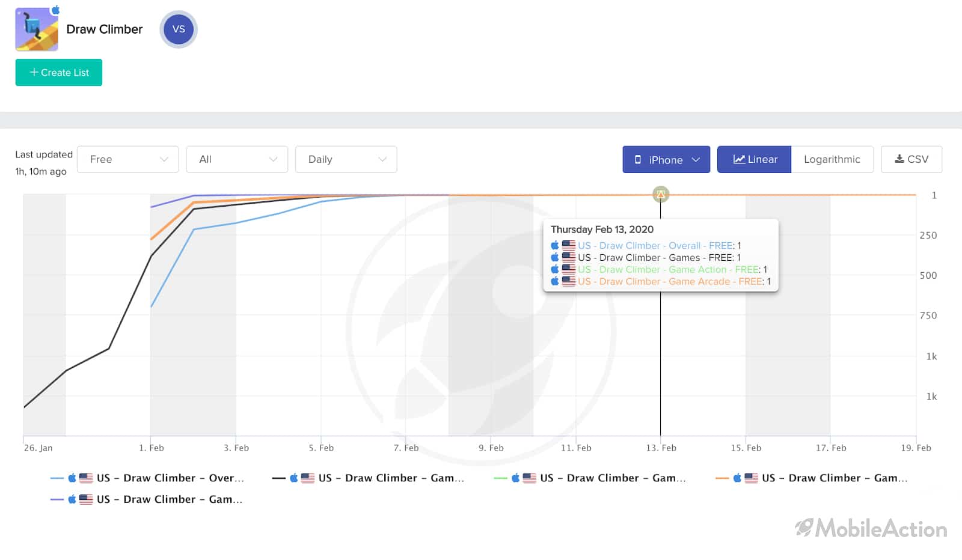Toggle the orange-line Draw Climber Gam... legend

(x=812, y=478)
